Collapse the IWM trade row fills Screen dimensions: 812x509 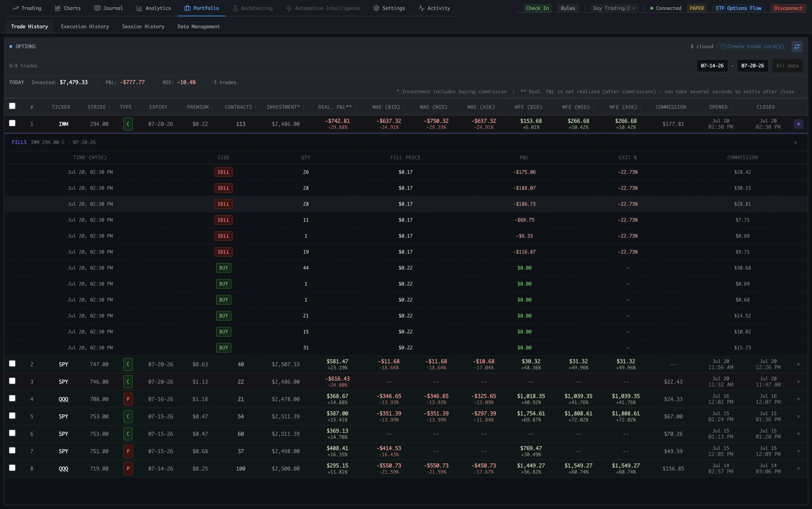798,124
